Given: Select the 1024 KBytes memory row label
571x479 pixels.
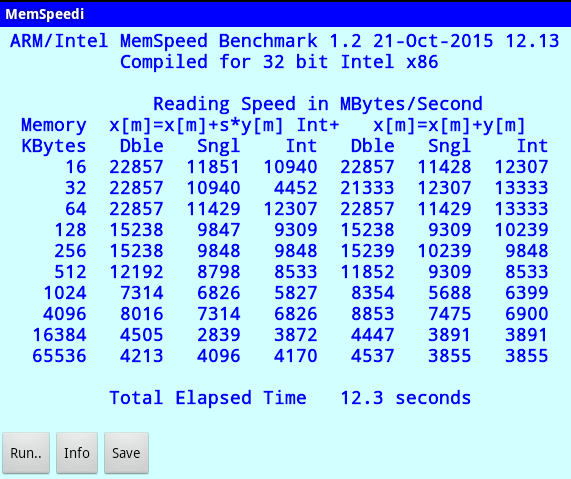Looking at the screenshot, I should coord(65,293).
